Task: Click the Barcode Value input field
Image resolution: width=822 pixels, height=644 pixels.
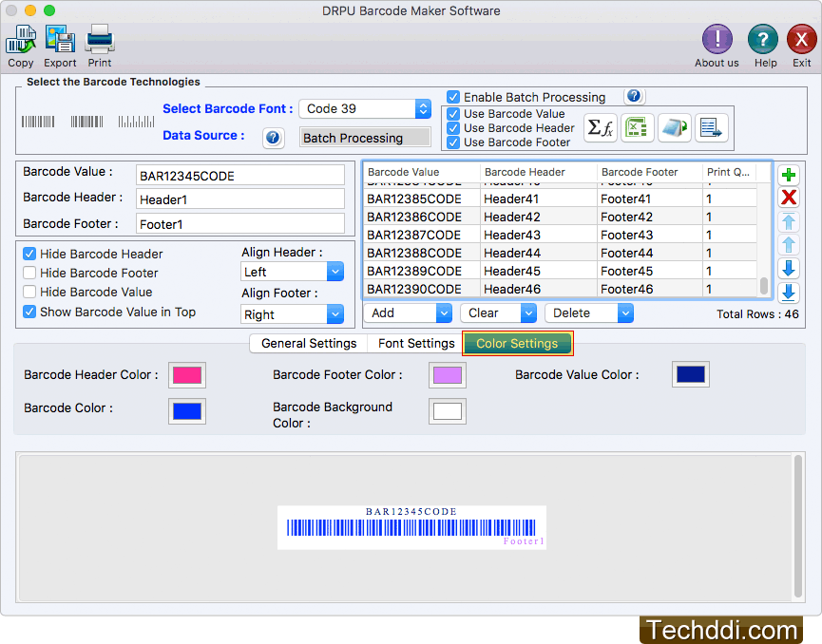Action: click(240, 176)
